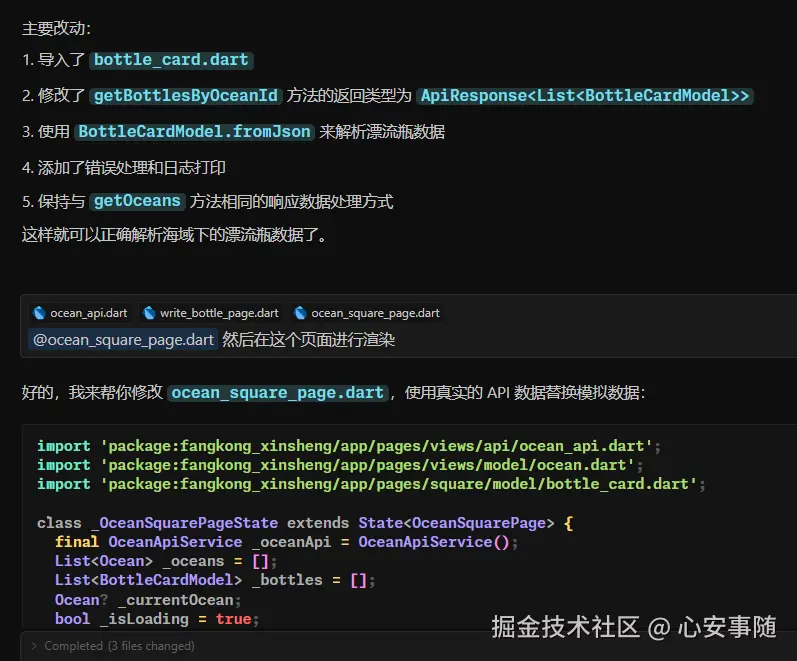Click the code line List<Ocean> _oceans = []
Image resolution: width=797 pixels, height=661 pixels.
[166, 561]
